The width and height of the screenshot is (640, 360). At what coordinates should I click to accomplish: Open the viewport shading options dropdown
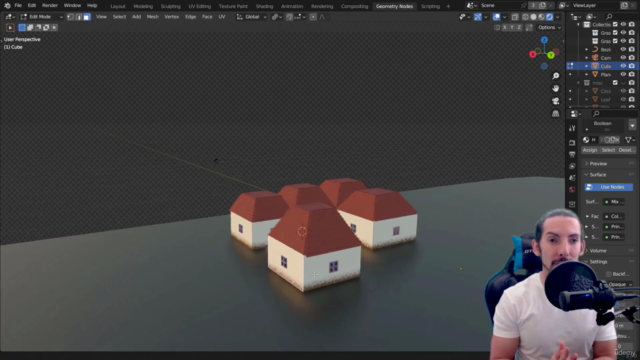[x=558, y=17]
